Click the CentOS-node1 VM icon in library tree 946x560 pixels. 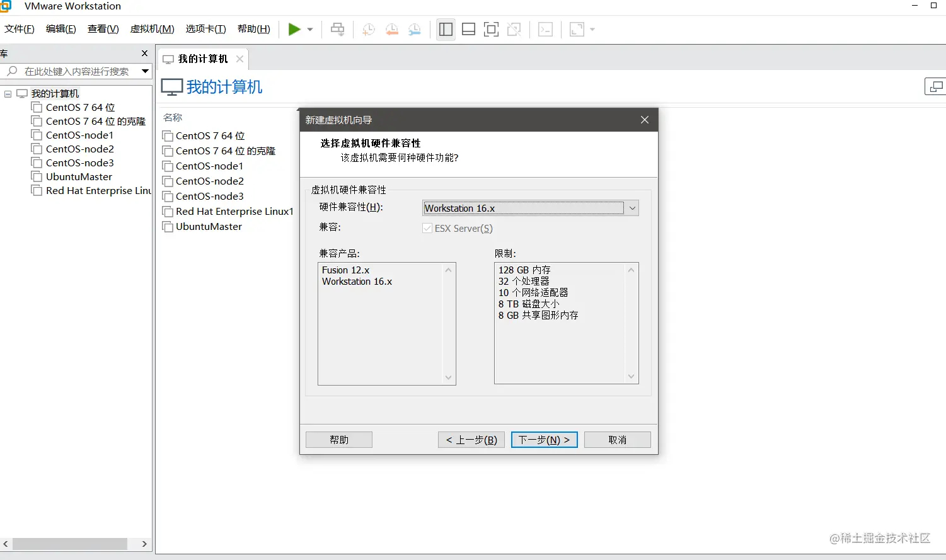(37, 135)
